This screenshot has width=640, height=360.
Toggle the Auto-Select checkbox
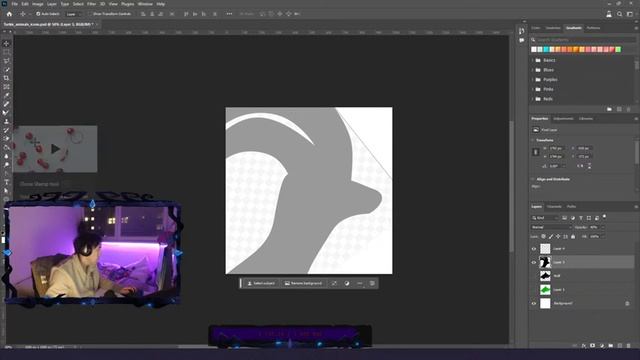click(x=38, y=14)
